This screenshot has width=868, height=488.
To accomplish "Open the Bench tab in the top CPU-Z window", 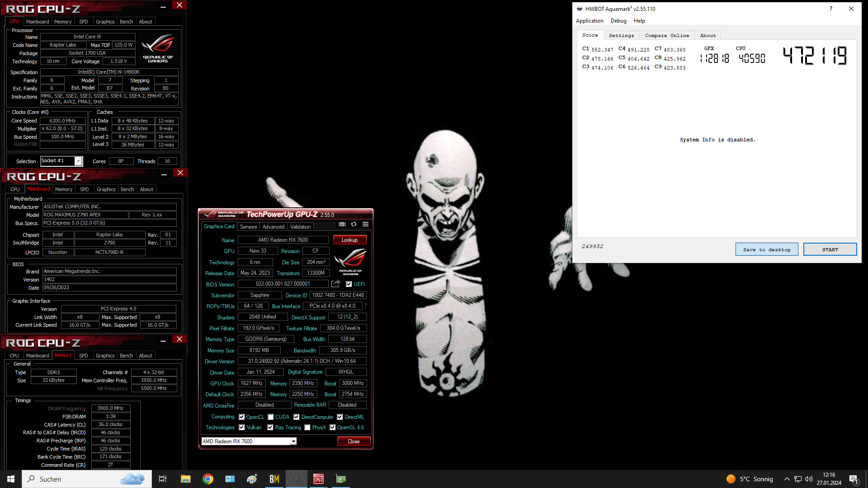I will (x=126, y=22).
